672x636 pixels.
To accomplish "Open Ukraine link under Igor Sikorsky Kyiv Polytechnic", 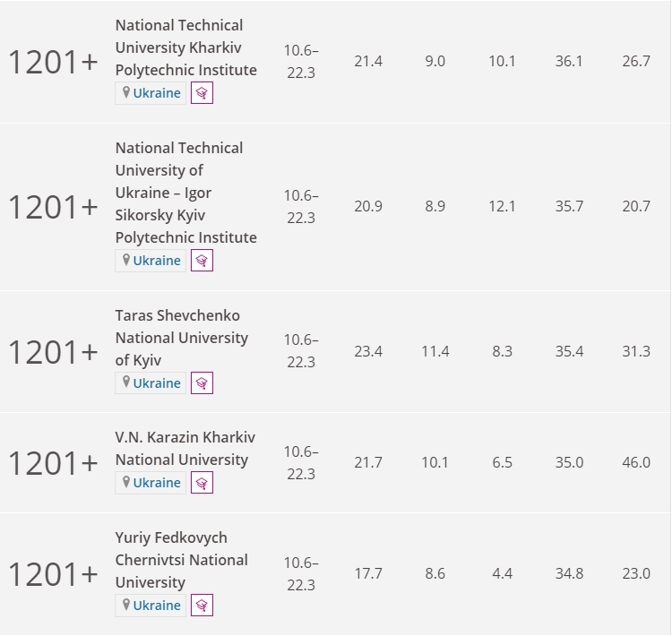I will (157, 261).
